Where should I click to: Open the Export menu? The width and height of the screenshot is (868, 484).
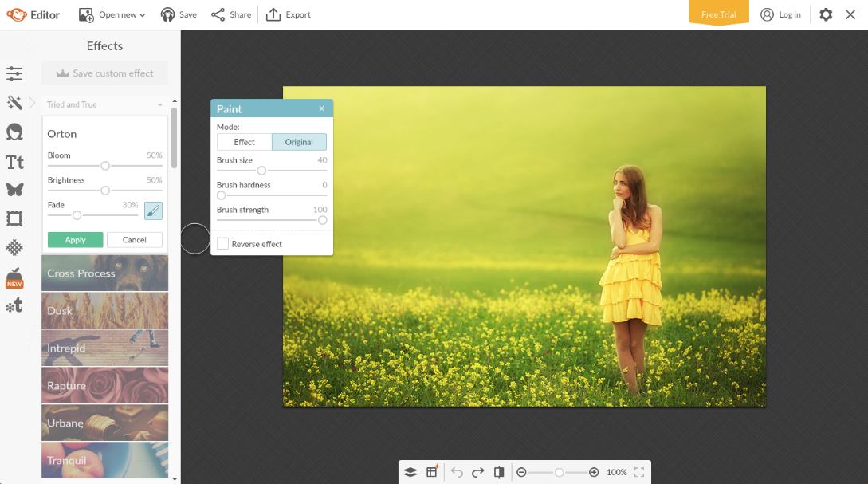click(x=289, y=14)
